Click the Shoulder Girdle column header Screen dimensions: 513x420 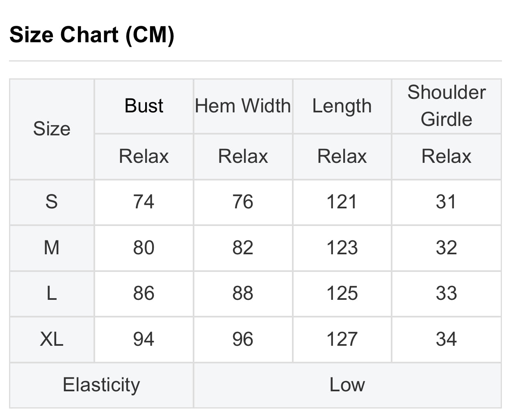coord(446,106)
